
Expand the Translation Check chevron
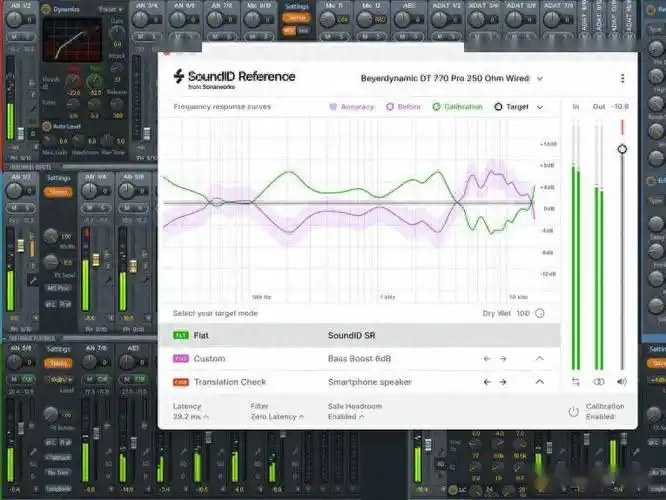click(540, 382)
